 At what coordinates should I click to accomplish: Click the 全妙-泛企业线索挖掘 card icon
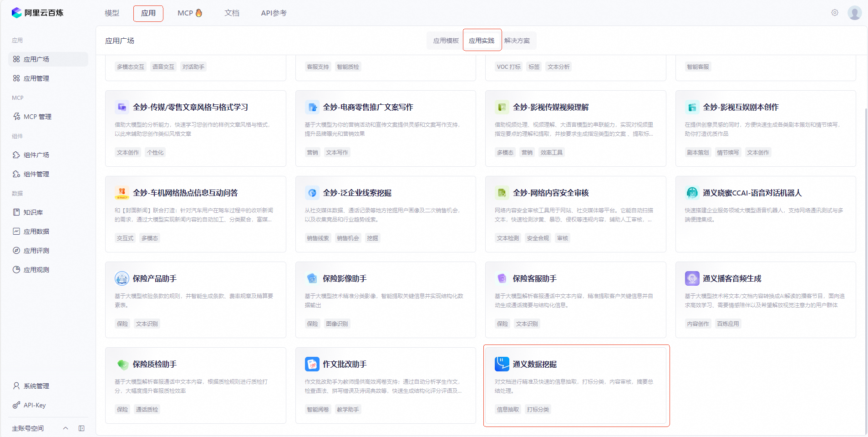[x=312, y=193]
